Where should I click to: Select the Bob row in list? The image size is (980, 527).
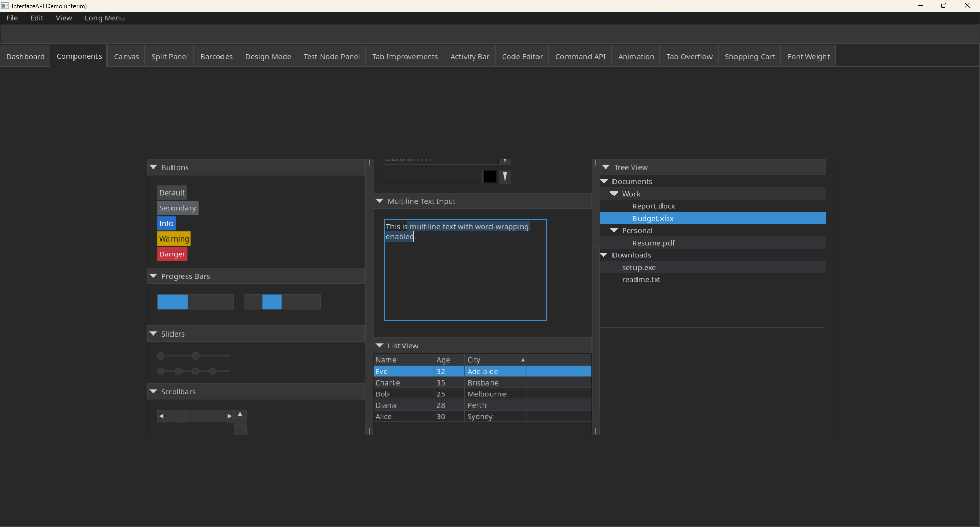pos(482,394)
